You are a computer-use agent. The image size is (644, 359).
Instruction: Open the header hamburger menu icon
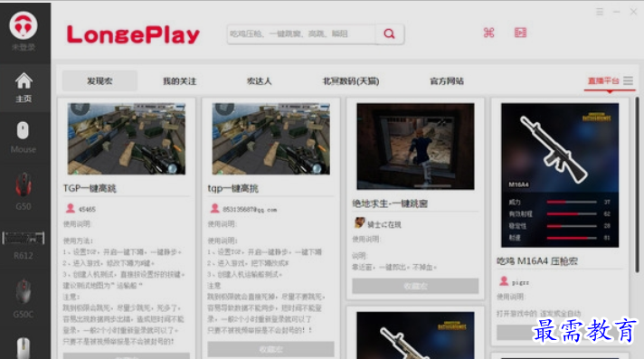600,12
